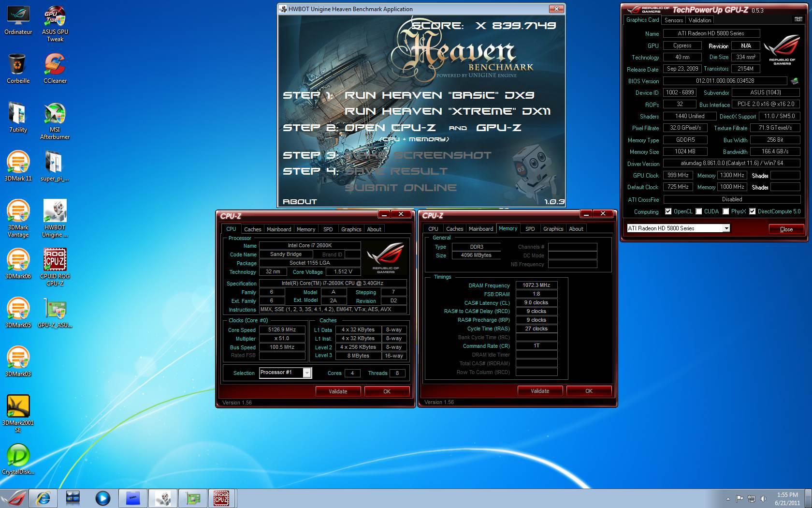Open HWBOT Unigine desktop shortcut

click(x=55, y=219)
